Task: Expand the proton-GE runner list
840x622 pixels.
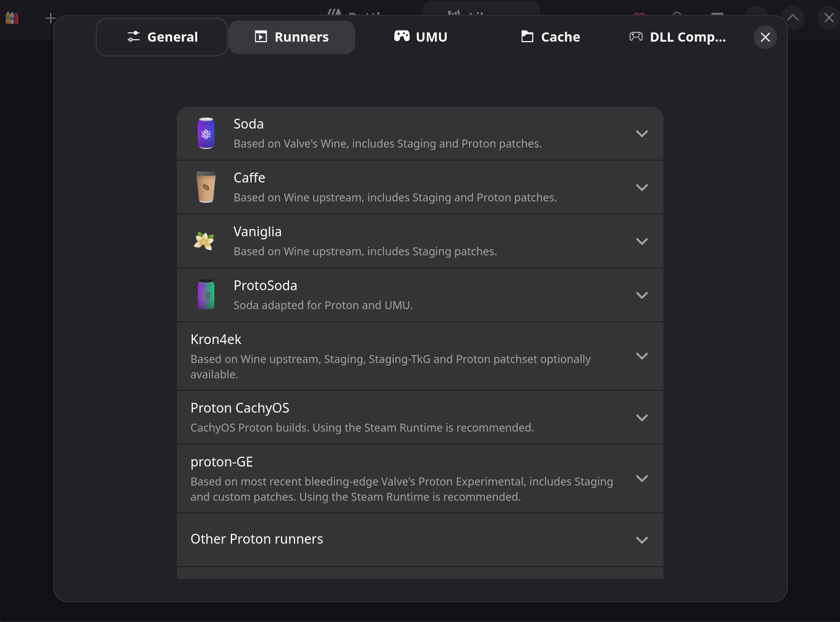Action: (642, 478)
